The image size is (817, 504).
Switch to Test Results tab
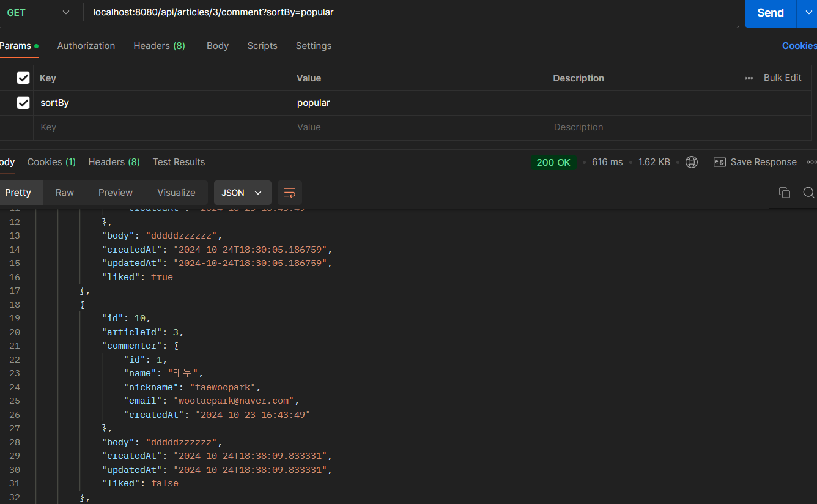click(x=179, y=162)
